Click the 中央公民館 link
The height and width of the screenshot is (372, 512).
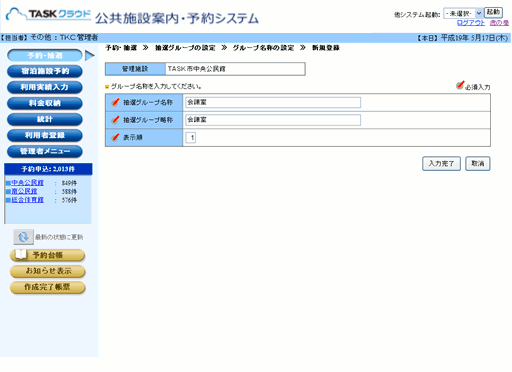(x=27, y=183)
